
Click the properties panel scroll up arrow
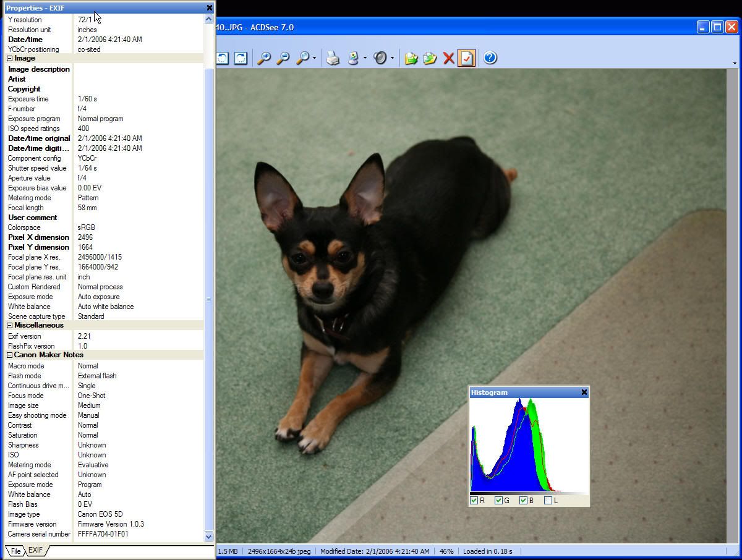[x=208, y=19]
